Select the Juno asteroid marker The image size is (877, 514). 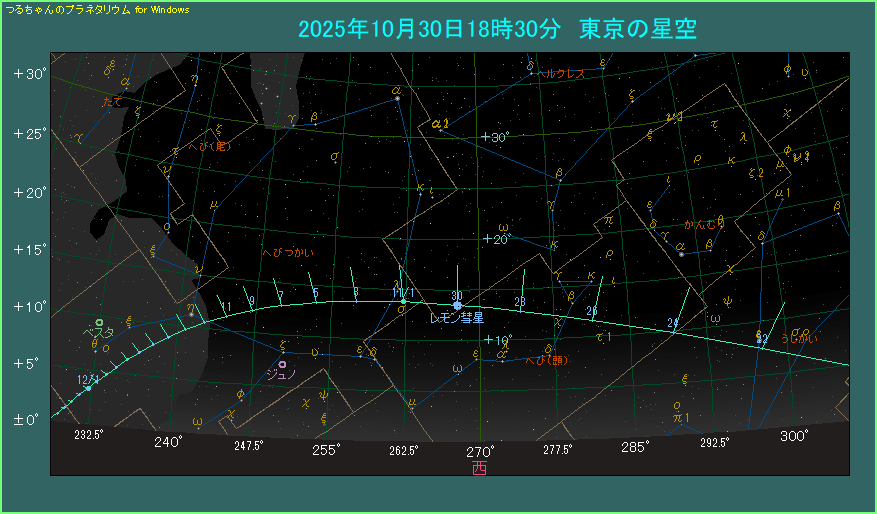click(283, 364)
